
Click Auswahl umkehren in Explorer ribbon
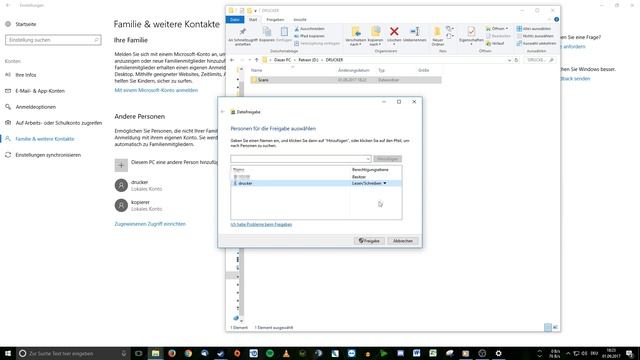click(x=536, y=43)
